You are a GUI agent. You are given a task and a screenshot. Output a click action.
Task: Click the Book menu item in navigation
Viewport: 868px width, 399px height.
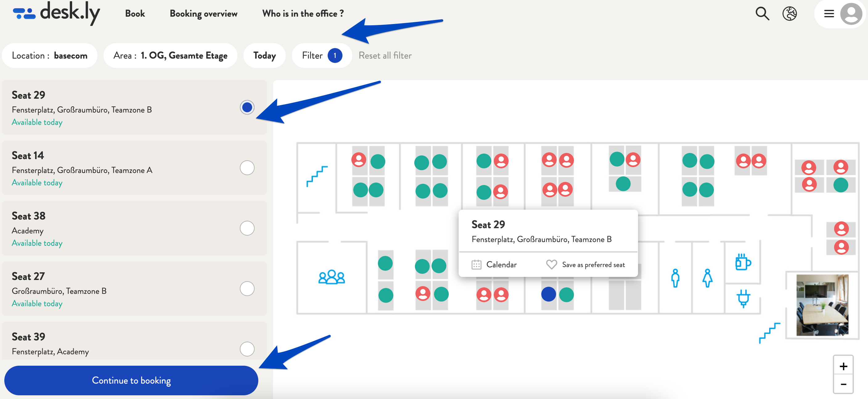[135, 14]
